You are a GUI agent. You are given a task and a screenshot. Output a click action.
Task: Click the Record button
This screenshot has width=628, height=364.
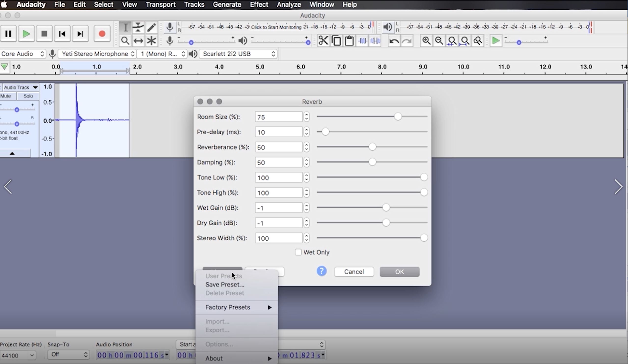tap(102, 34)
